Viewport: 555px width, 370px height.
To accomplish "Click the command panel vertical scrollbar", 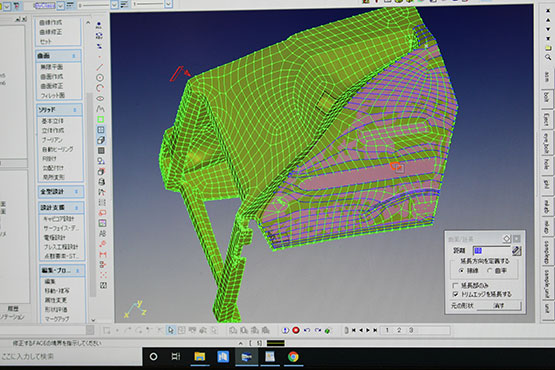I will 90,195.
